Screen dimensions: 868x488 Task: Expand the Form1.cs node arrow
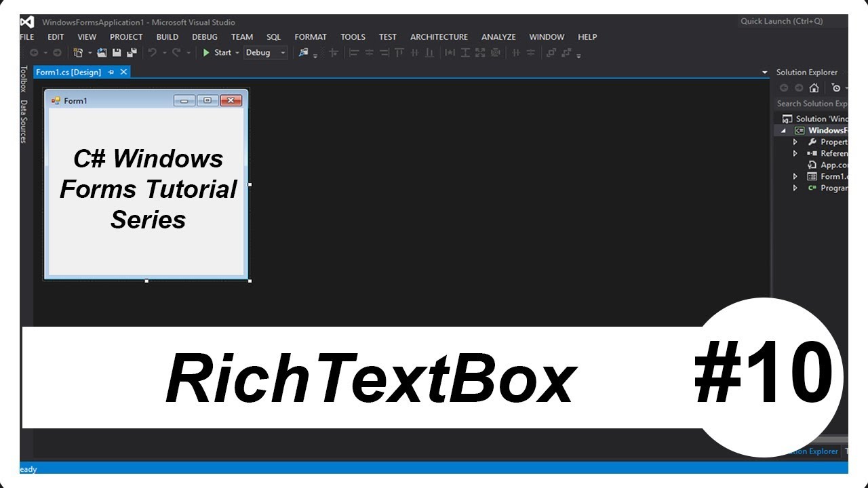click(x=795, y=177)
